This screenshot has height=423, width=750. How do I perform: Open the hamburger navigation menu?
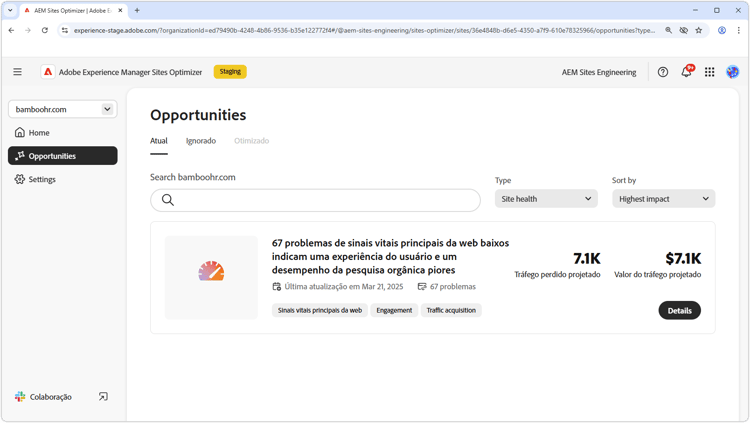[x=18, y=72]
